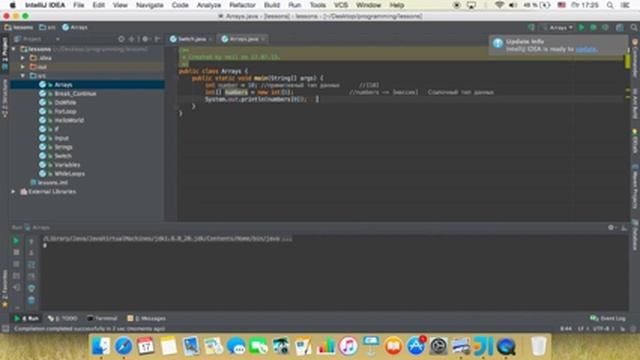Click the src breadcrumb in navigation bar
640x360 pixels.
click(47, 27)
